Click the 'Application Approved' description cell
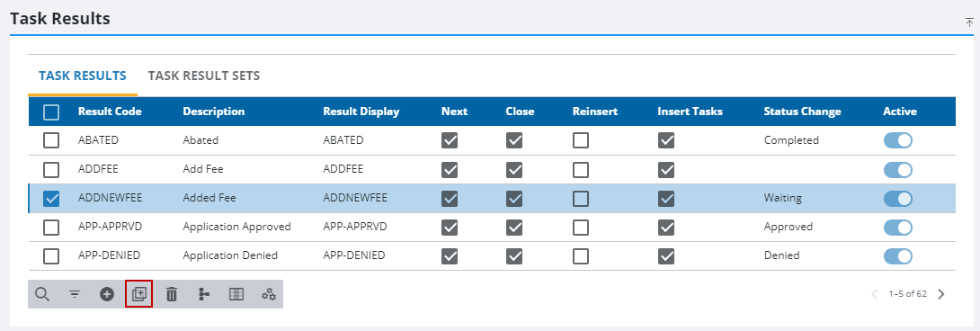The width and height of the screenshot is (980, 331). tap(236, 228)
